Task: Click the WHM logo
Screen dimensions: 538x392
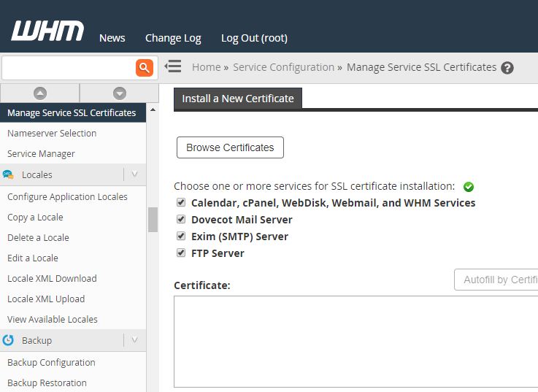Action: [x=47, y=31]
